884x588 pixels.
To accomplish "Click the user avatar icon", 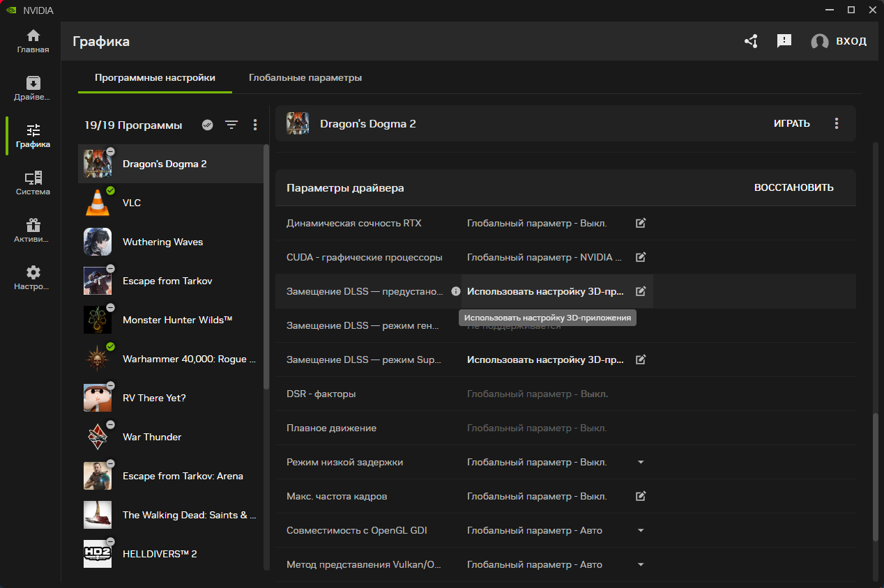I will tap(820, 42).
